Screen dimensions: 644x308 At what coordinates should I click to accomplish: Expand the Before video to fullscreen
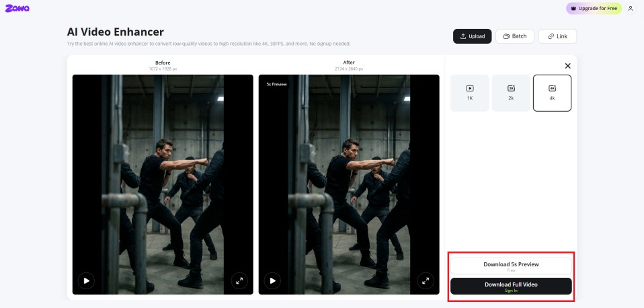coord(239,281)
